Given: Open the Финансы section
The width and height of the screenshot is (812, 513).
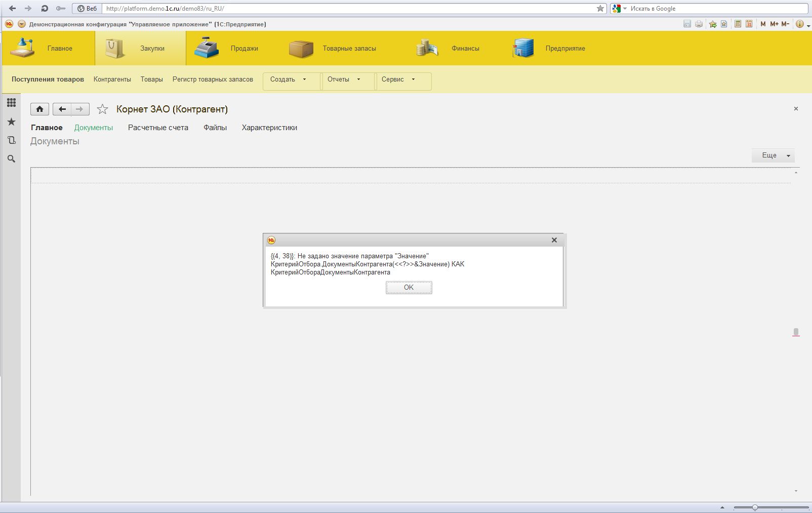Looking at the screenshot, I should click(448, 48).
